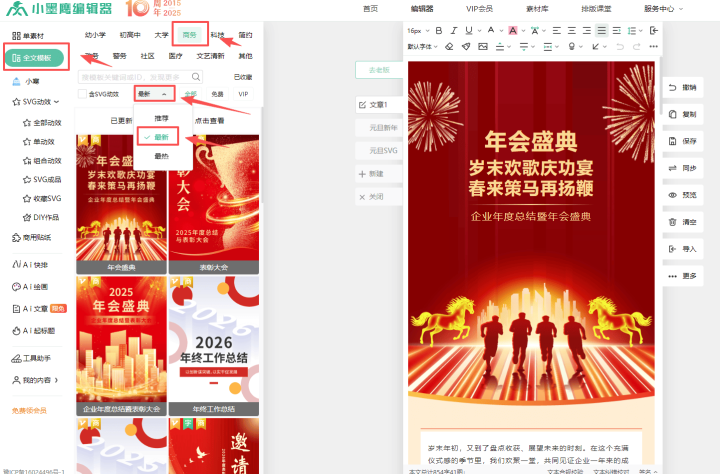Open 单素材 in left sidebar
The height and width of the screenshot is (474, 720).
point(28,36)
